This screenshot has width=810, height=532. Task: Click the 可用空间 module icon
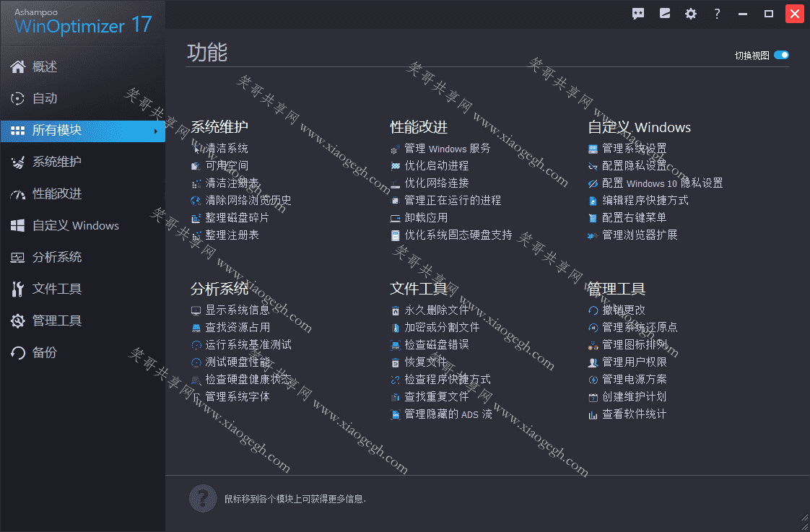pyautogui.click(x=196, y=166)
